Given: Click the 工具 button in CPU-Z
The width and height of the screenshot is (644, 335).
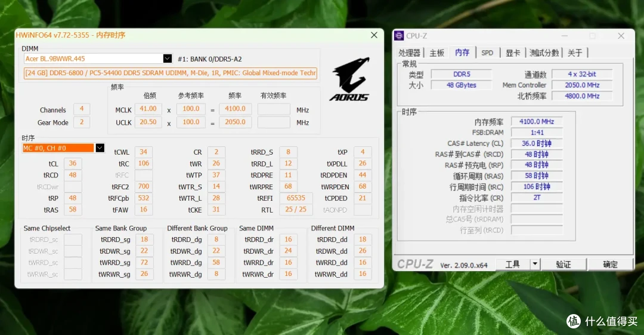Looking at the screenshot, I should pos(513,264).
